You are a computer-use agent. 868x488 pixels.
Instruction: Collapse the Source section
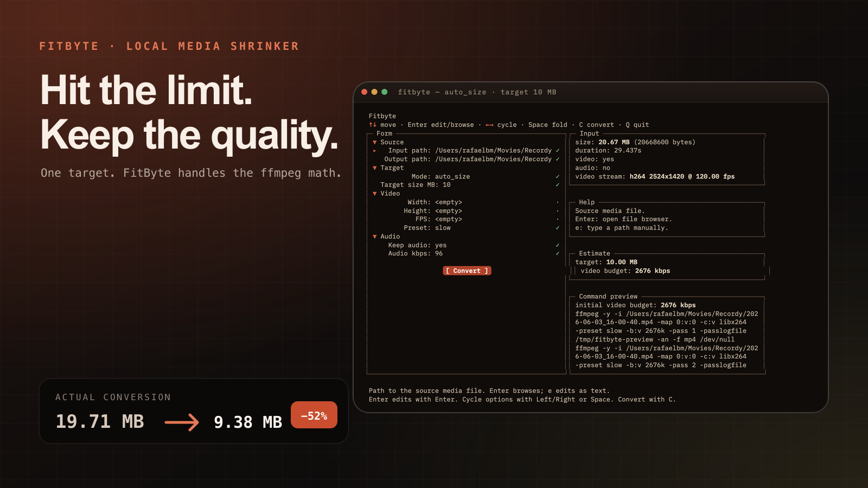pos(374,142)
